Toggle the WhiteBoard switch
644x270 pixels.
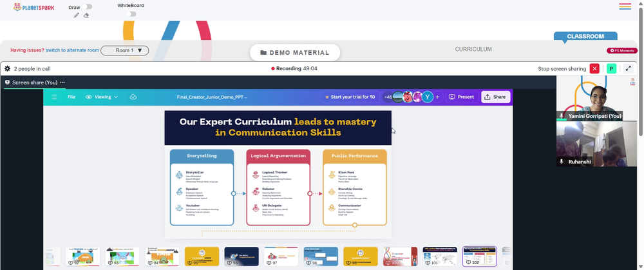(x=131, y=14)
